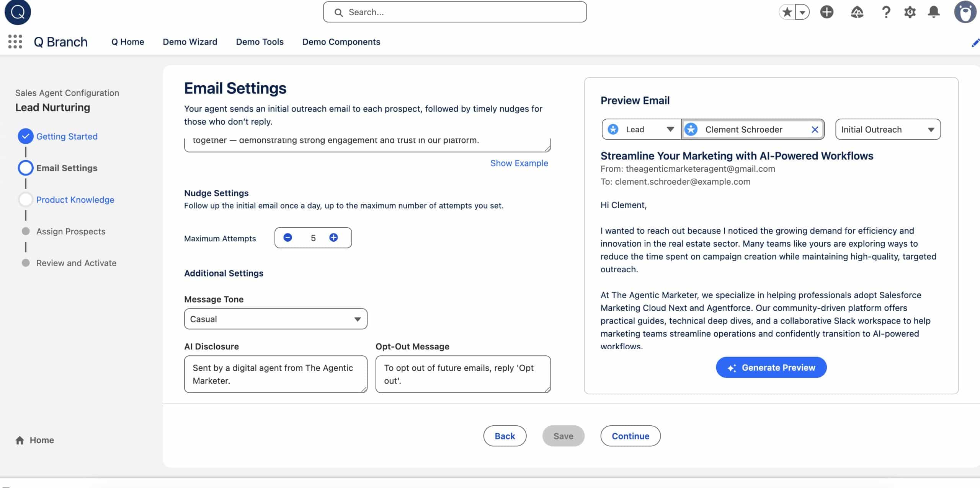Image resolution: width=980 pixels, height=488 pixels.
Task: Click the Generate Preview button
Action: pos(771,368)
